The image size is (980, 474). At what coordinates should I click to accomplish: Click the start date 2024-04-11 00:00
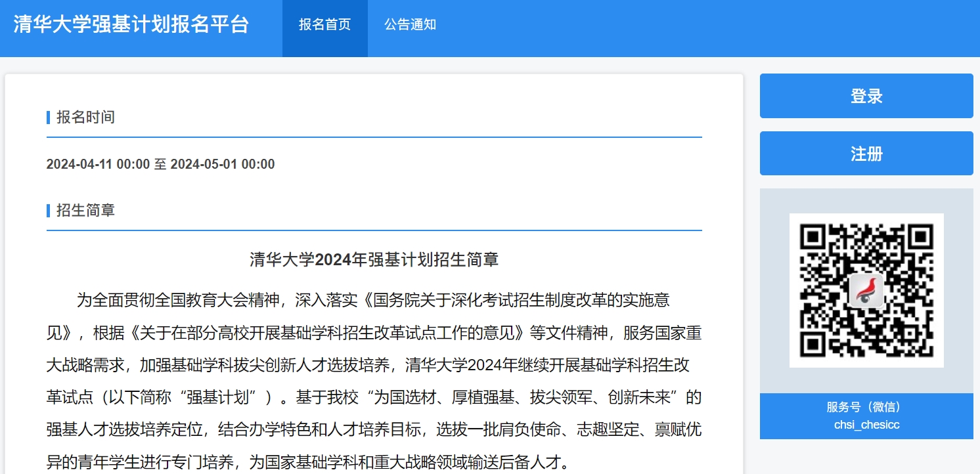point(98,164)
